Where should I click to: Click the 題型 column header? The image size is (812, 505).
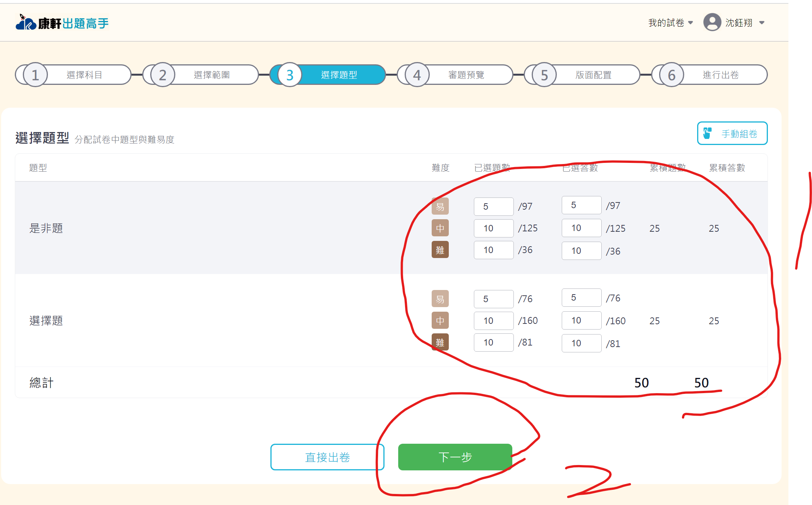click(x=38, y=167)
